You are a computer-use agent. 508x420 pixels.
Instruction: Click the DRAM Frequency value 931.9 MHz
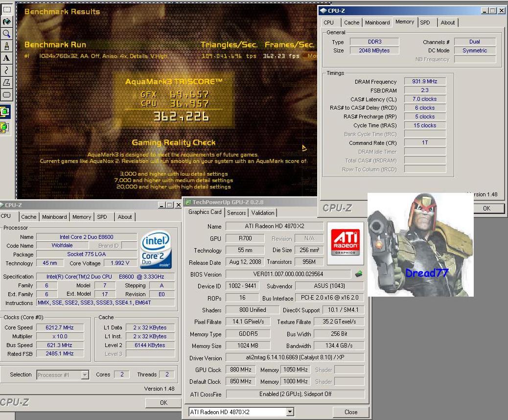(x=425, y=81)
